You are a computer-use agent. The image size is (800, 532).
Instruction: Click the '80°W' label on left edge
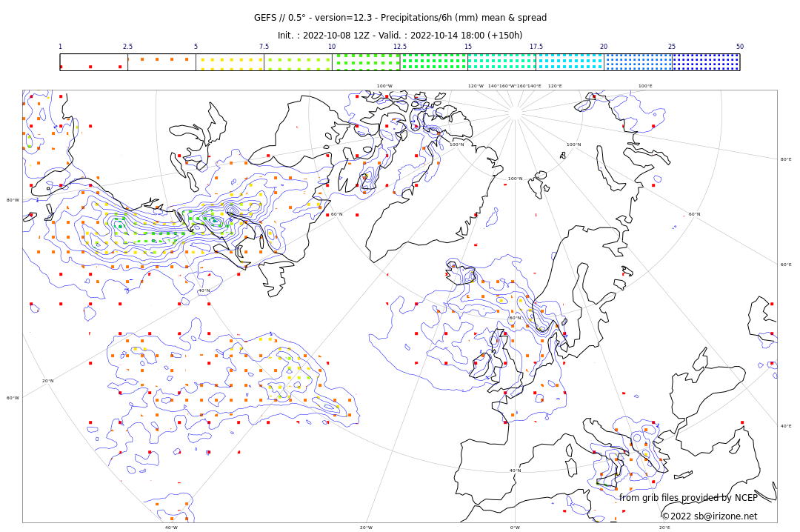13,200
